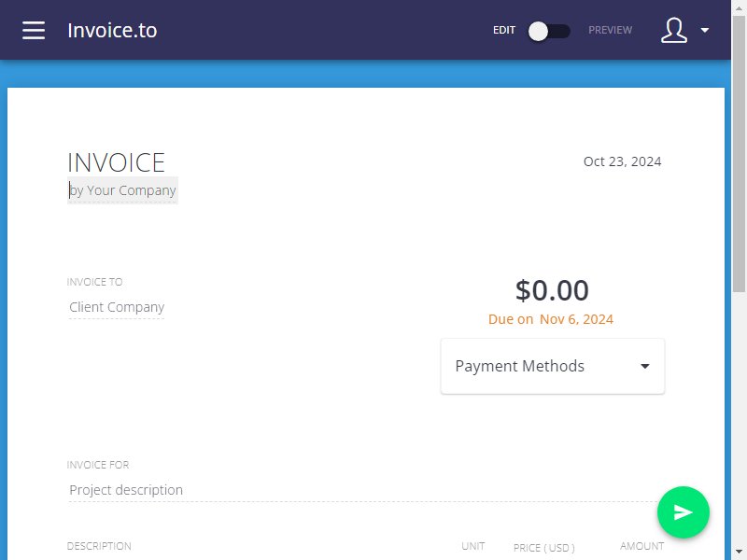
Task: Open the hamburger menu icon
Action: click(34, 30)
